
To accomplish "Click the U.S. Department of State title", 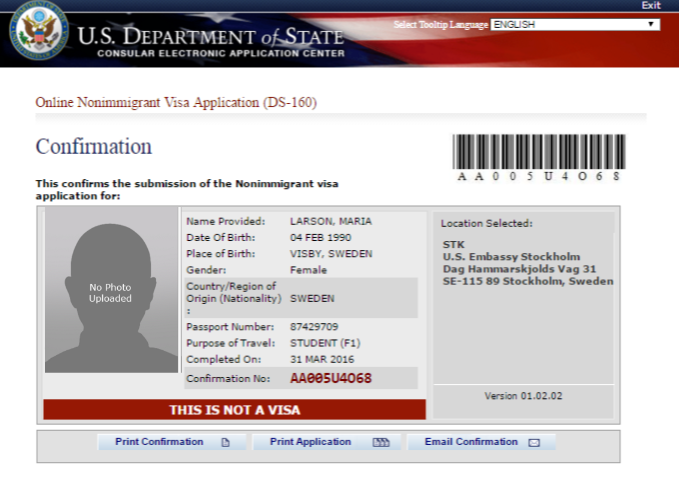I will [210, 38].
